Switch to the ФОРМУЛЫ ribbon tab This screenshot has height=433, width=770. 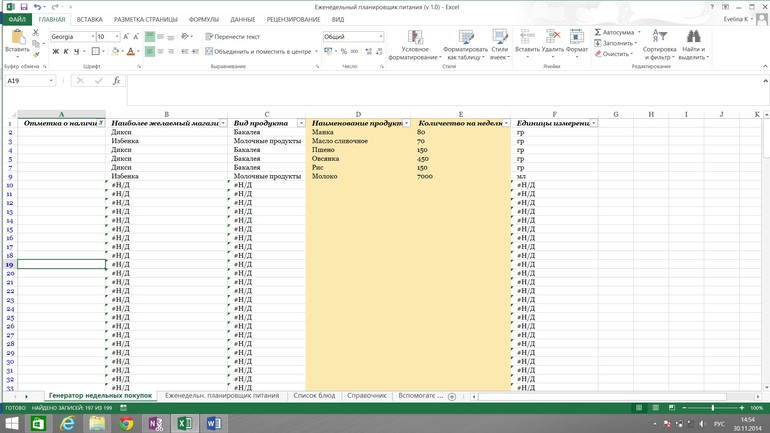(203, 19)
